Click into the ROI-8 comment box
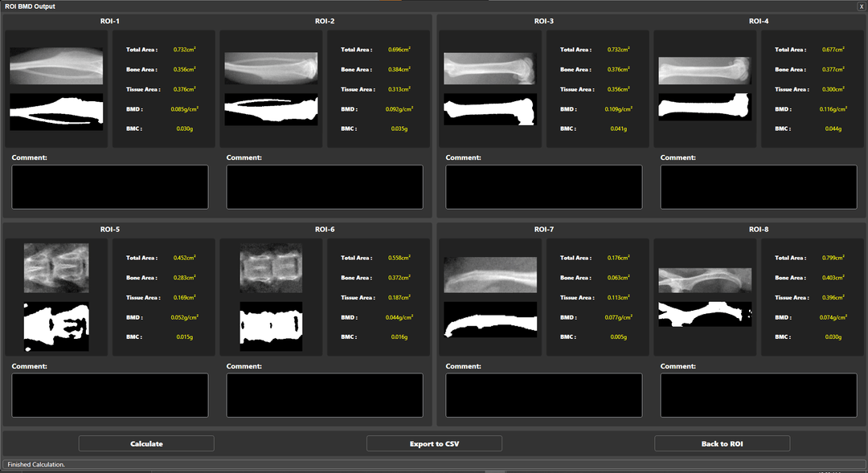 (759, 395)
